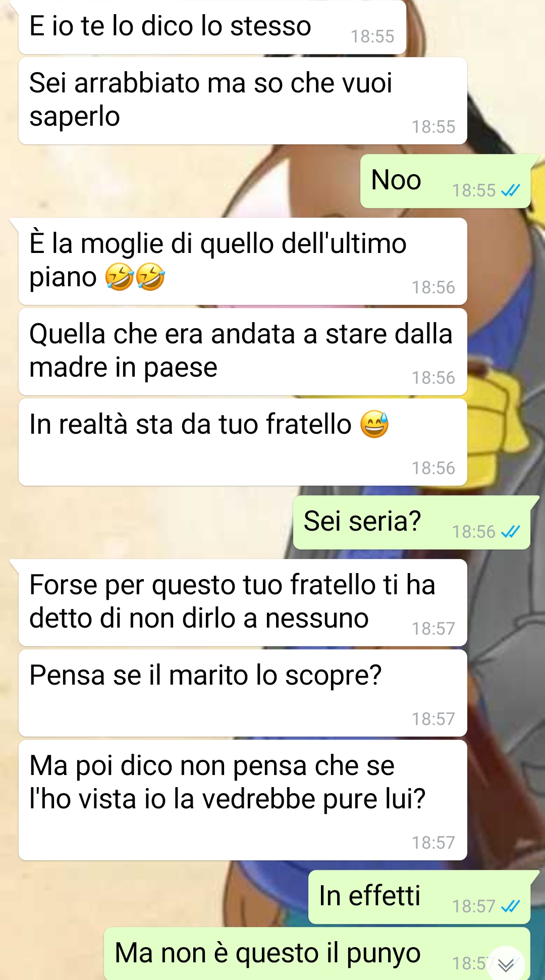Select "Ma poi dico non pensa che se" bubble

point(243,800)
